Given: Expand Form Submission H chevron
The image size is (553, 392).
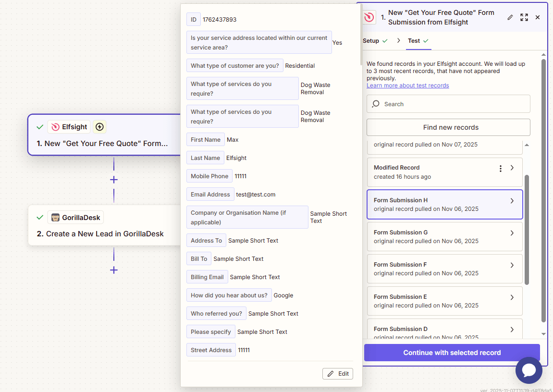Looking at the screenshot, I should [x=512, y=201].
